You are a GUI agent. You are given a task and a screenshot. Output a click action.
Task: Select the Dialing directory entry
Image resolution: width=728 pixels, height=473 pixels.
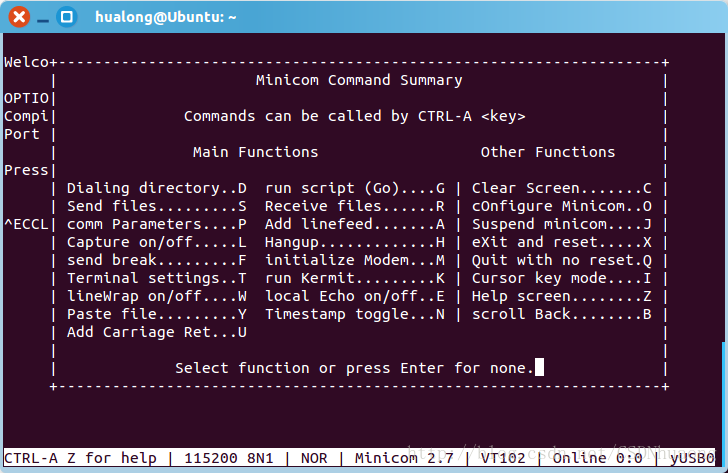click(156, 188)
